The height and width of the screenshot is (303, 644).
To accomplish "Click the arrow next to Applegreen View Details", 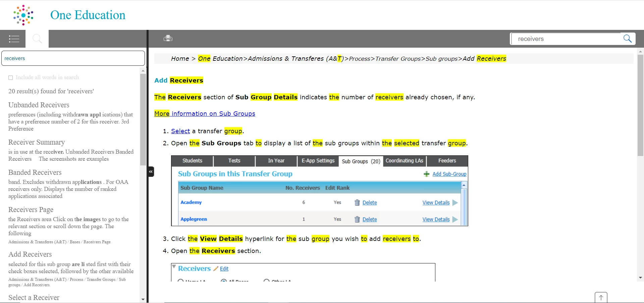I will pyautogui.click(x=455, y=219).
